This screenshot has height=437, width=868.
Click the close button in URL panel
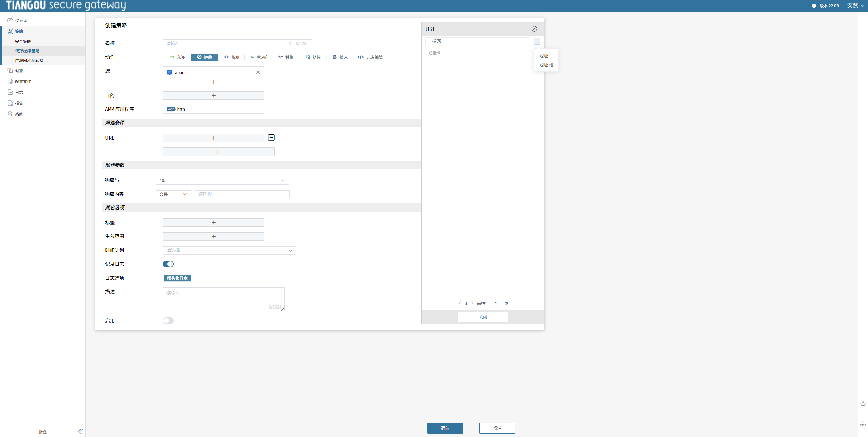point(482,317)
